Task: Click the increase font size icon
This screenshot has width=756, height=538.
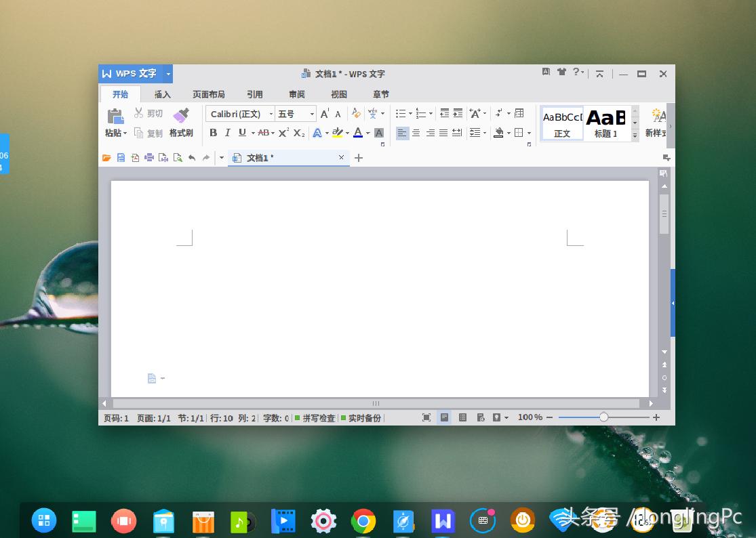Action: (325, 113)
